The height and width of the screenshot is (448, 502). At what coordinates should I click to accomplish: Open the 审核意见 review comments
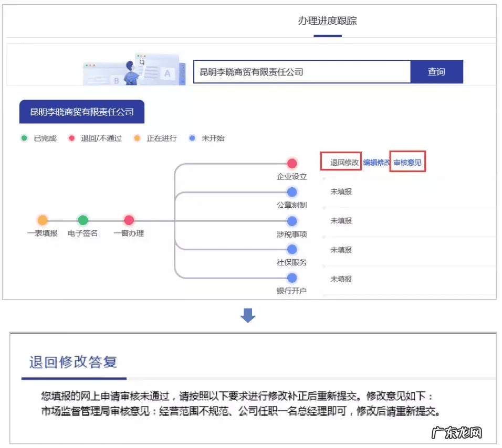click(407, 163)
